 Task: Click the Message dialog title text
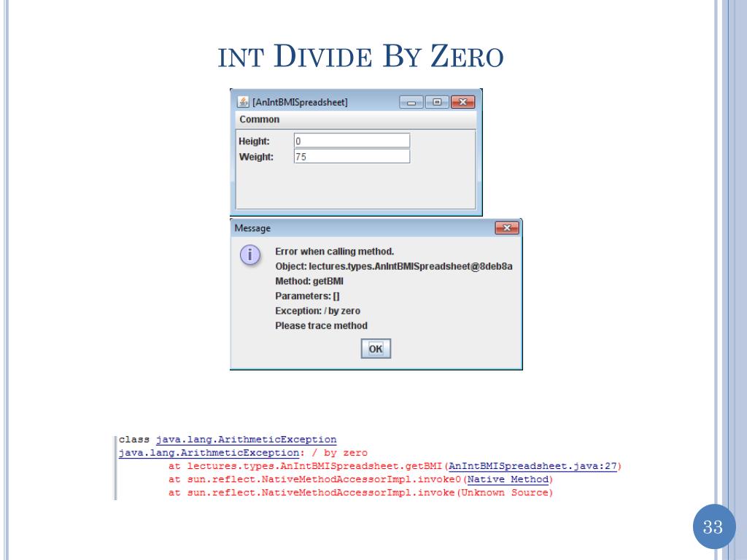click(x=252, y=228)
